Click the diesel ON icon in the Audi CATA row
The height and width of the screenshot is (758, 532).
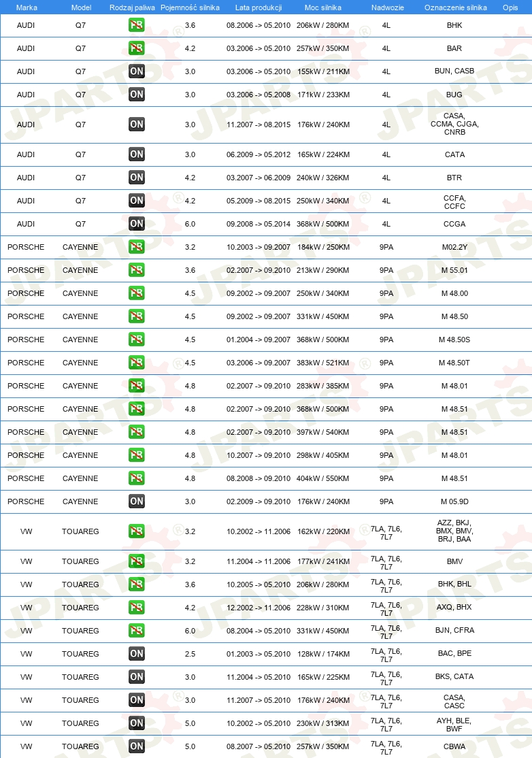click(137, 154)
